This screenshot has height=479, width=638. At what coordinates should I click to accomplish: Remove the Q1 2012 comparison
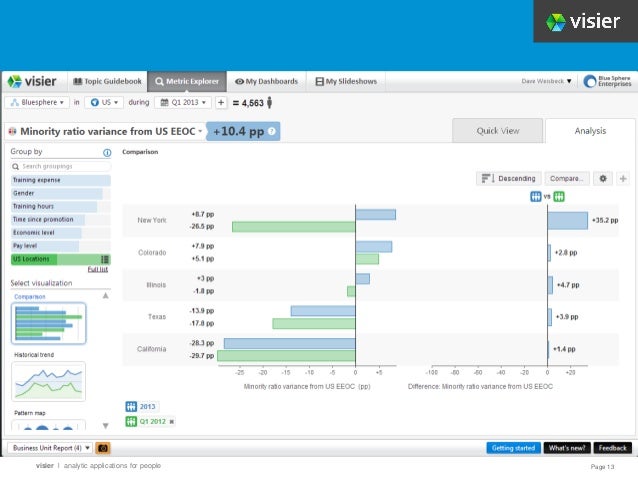[x=172, y=422]
